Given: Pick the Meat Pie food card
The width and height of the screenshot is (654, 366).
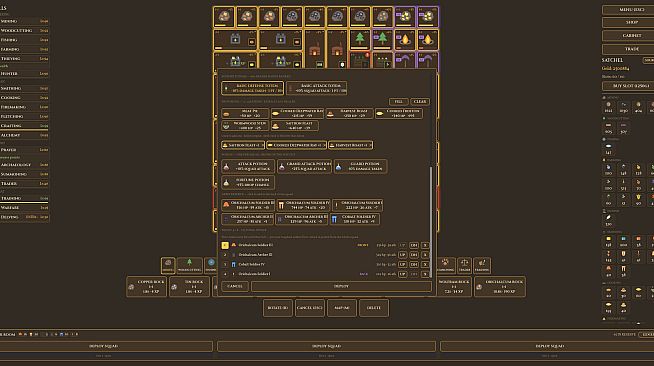Looking at the screenshot, I should pos(245,113).
